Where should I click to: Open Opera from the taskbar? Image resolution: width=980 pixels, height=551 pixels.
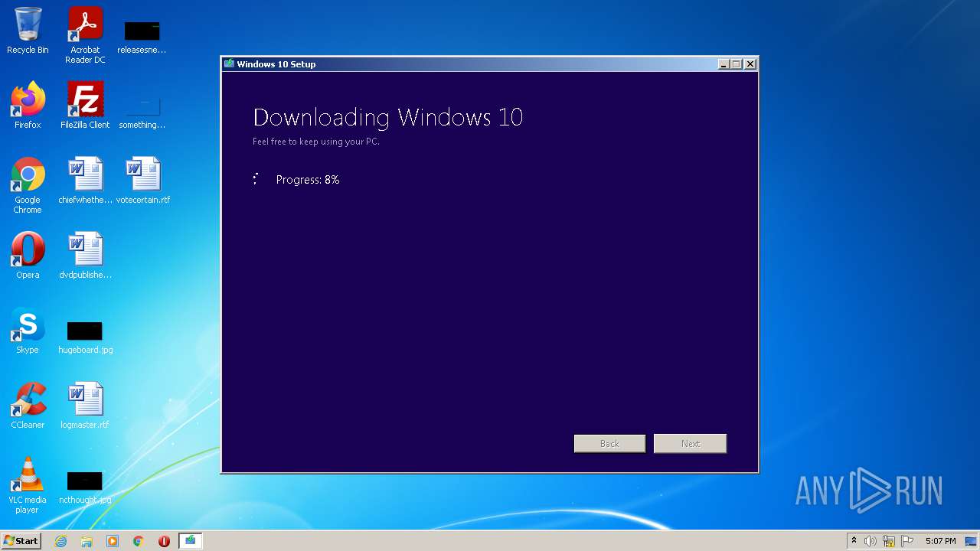(x=164, y=541)
